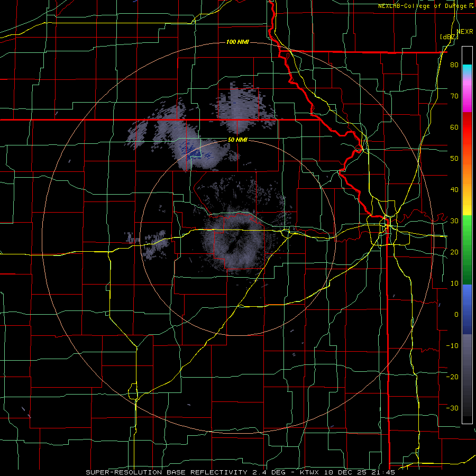
Task: Click the NEXR label above the color scale
Action: (x=465, y=32)
